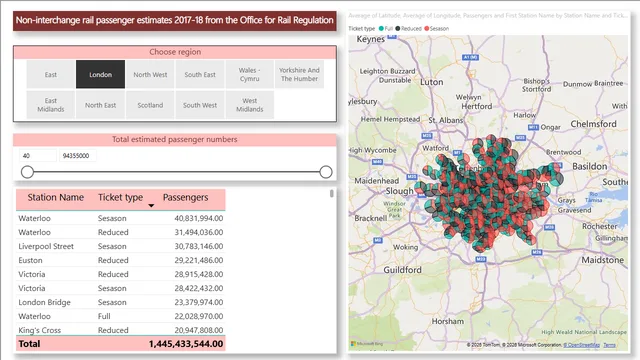Click the Basildon label on the map

pos(589,167)
